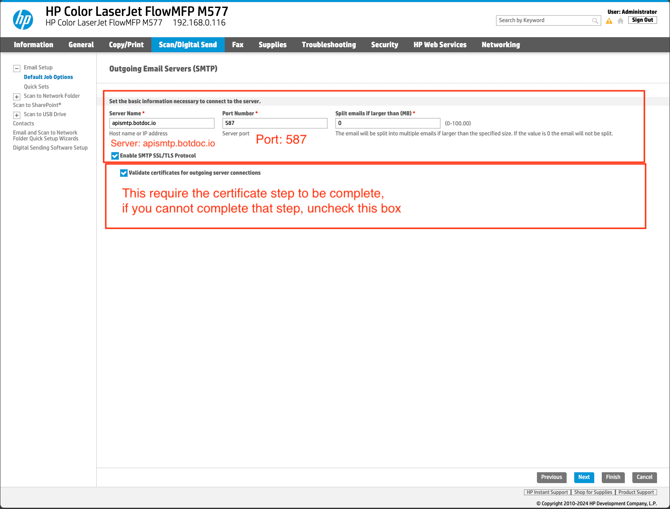Click the Sign Out button
Screen dimensions: 670x509
click(x=642, y=20)
